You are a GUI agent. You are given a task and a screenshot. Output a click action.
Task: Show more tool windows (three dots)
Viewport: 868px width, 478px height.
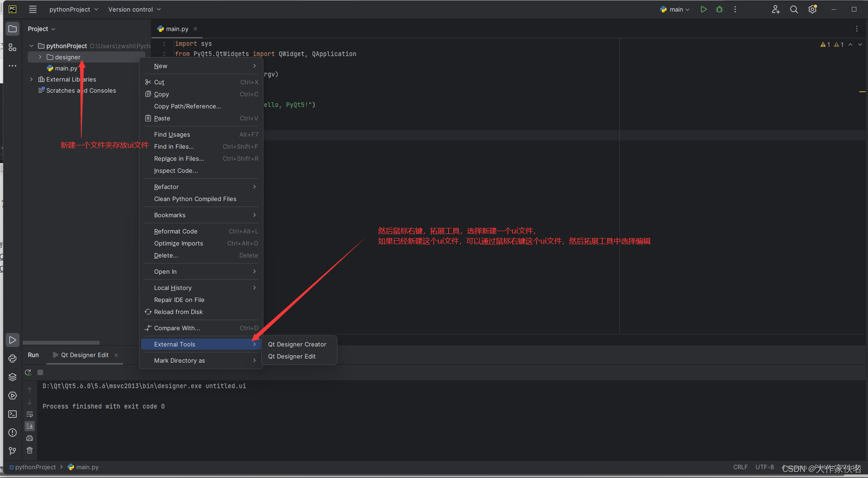click(x=12, y=66)
